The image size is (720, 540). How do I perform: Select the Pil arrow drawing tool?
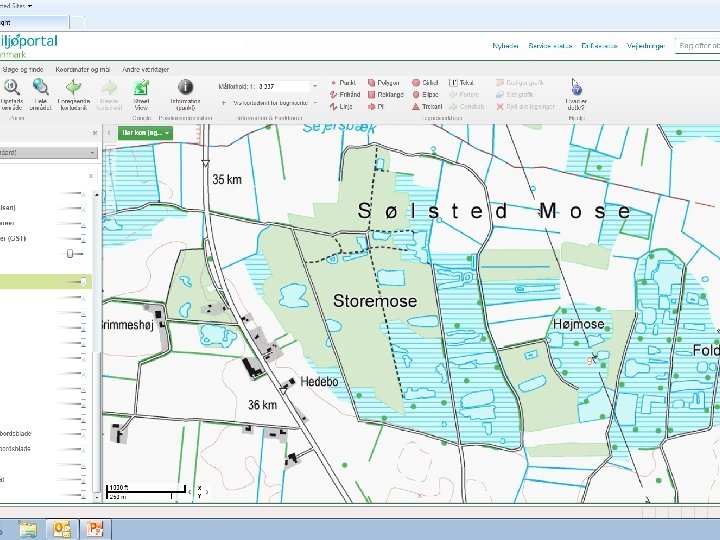click(376, 107)
